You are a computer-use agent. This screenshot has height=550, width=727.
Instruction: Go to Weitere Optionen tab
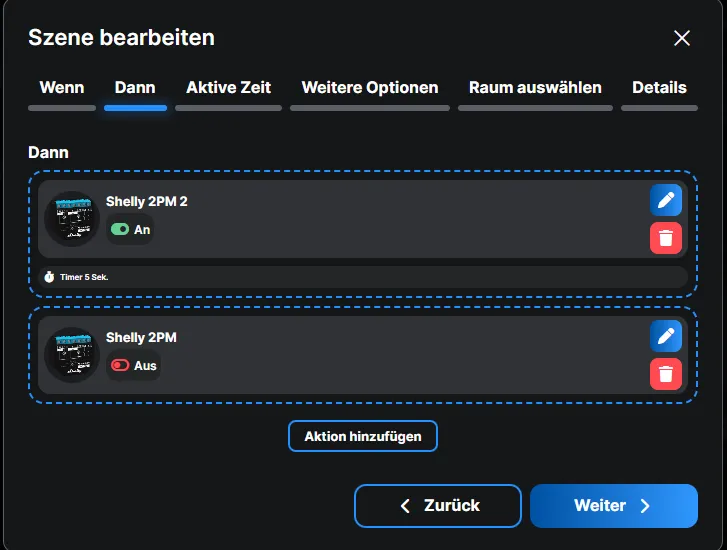[x=370, y=88]
